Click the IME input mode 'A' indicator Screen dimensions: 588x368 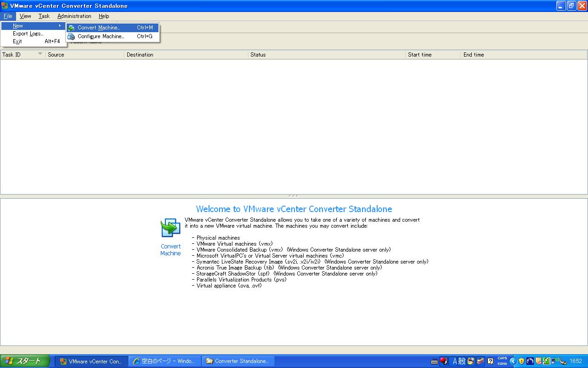tap(455, 361)
